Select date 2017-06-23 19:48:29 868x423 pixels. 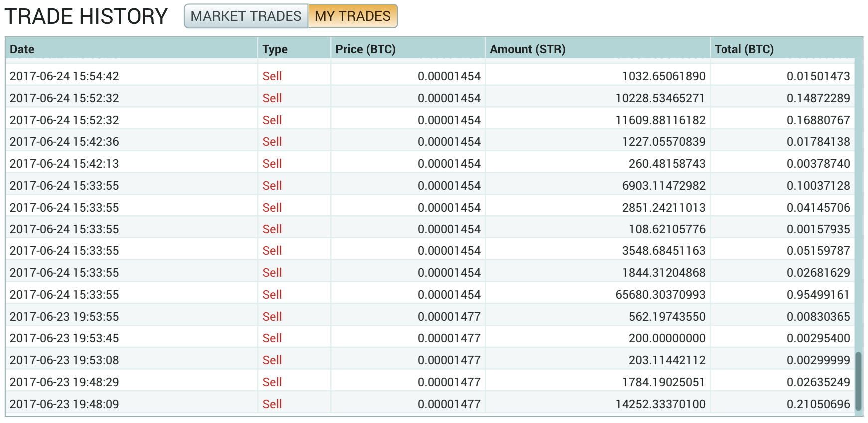pyautogui.click(x=64, y=382)
